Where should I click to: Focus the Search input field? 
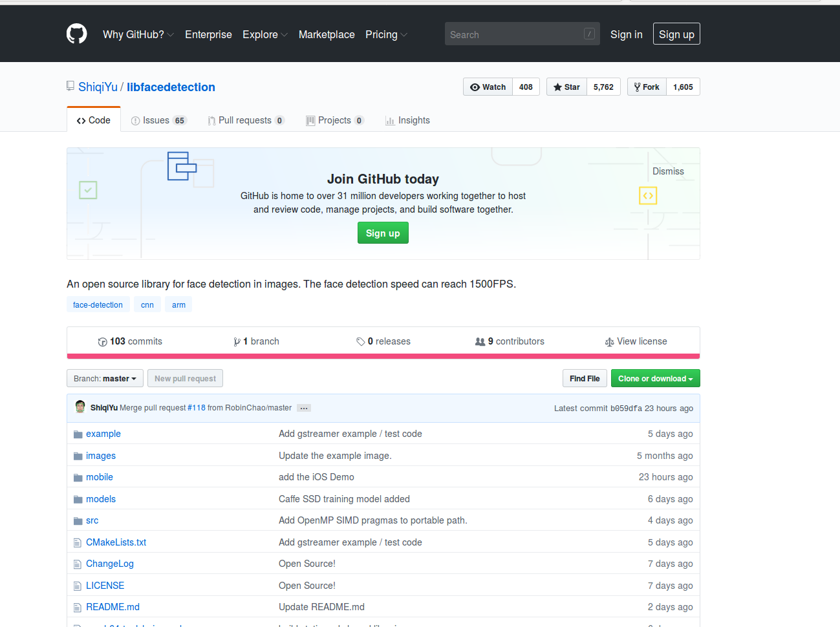(522, 34)
